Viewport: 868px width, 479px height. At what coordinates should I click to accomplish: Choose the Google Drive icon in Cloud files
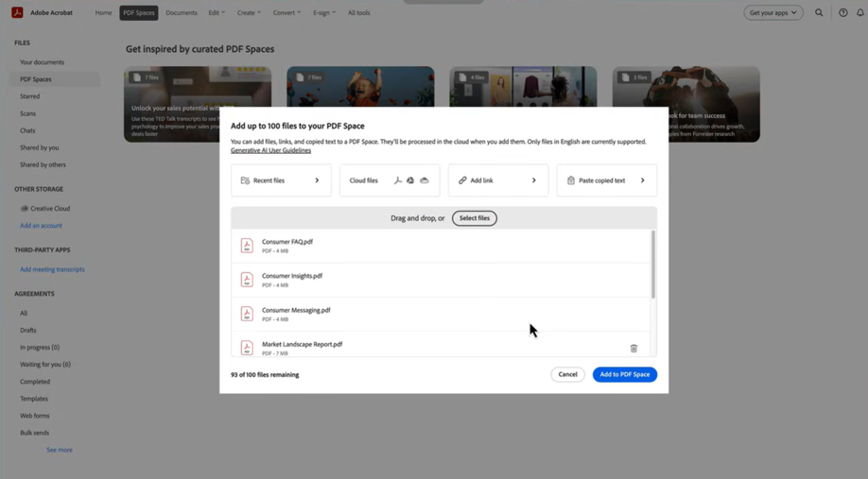[x=410, y=180]
